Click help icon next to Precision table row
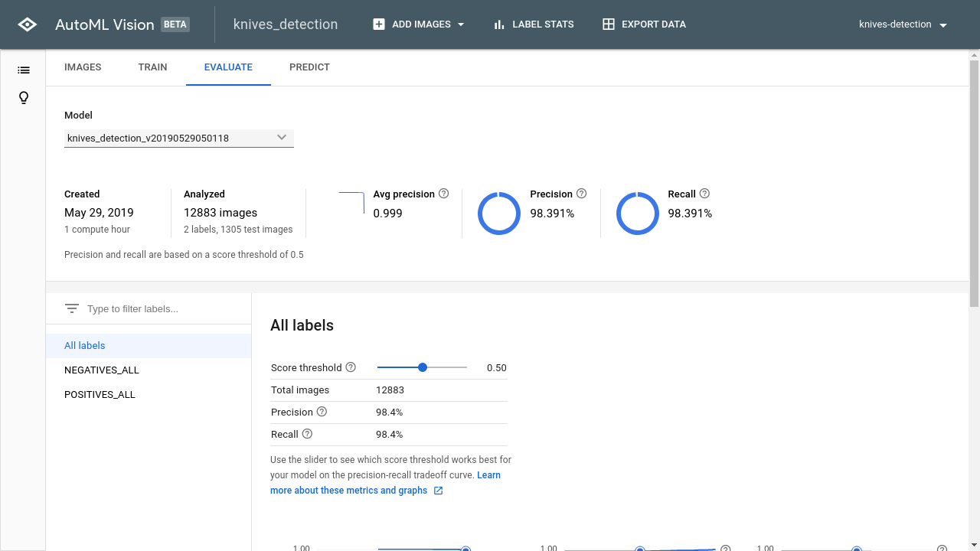The width and height of the screenshot is (980, 551). (322, 412)
